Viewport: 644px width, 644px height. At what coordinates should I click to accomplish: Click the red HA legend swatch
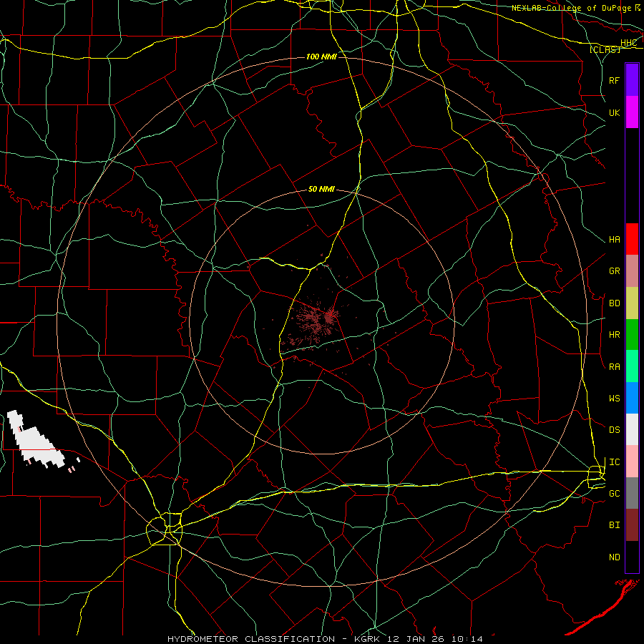point(632,239)
